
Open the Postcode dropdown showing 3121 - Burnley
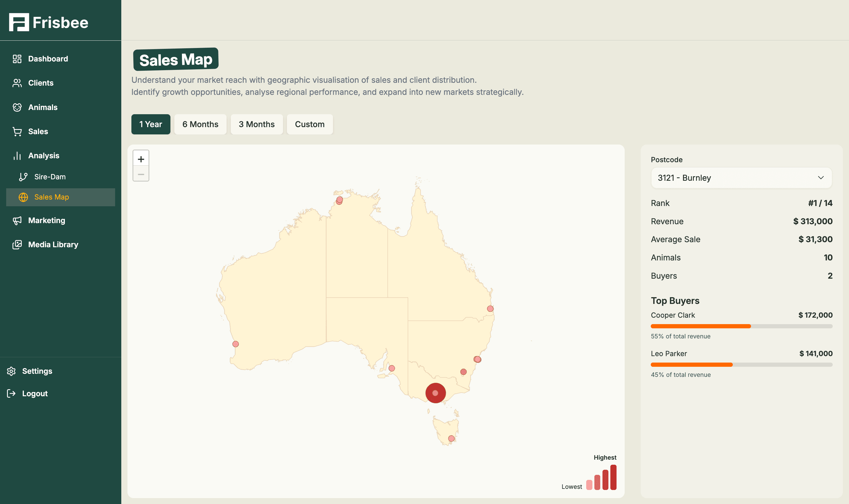tap(741, 178)
